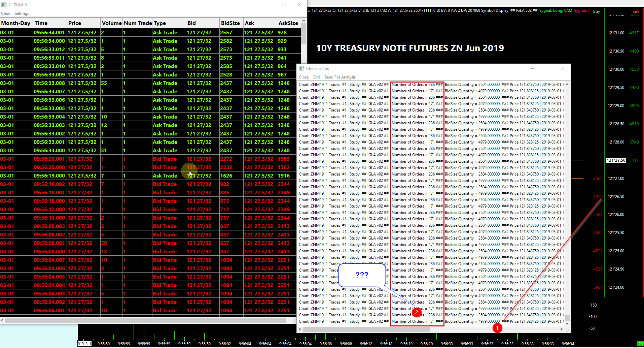Click the Time and Sales vertical scroll up arrow
The width and height of the screenshot is (644, 348).
coord(304,21)
